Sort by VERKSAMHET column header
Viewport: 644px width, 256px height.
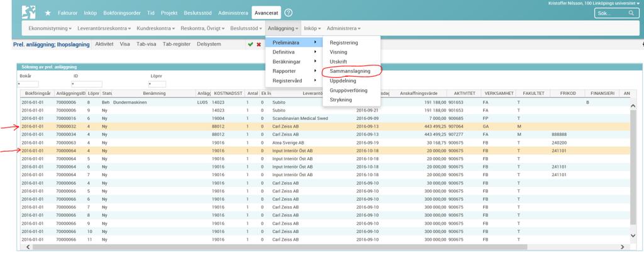pos(499,93)
